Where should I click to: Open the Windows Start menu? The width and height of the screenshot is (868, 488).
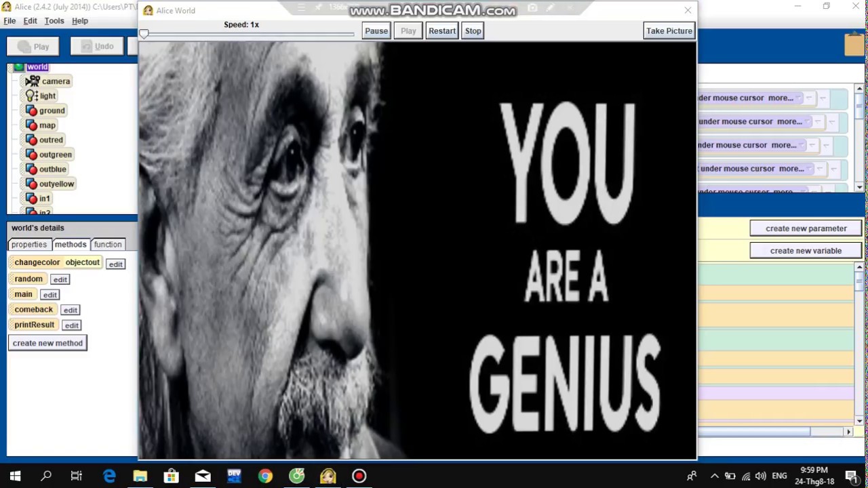click(15, 476)
